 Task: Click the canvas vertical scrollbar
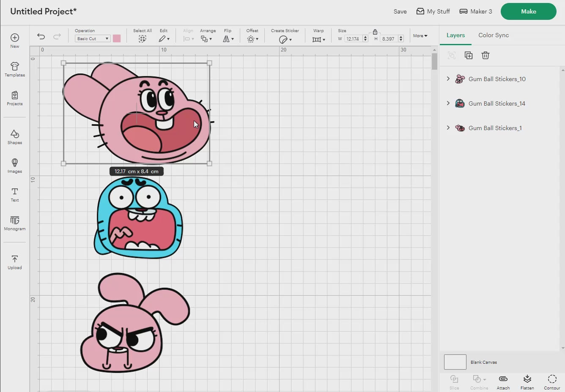click(434, 62)
